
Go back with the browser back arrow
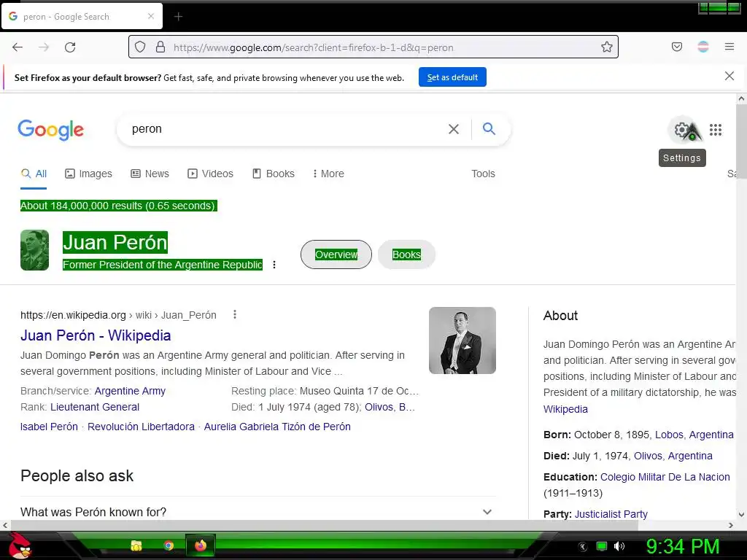point(18,47)
